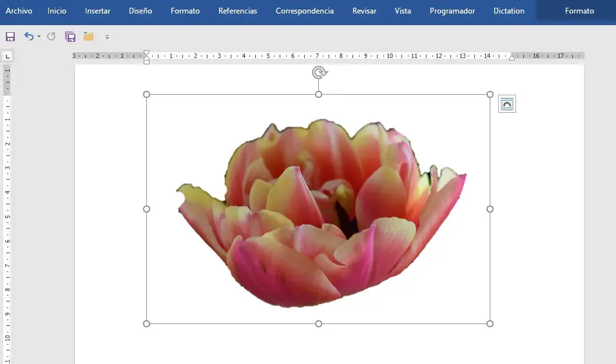Open the undo history dropdown arrow
Viewport: 616px width, 364px height.
click(x=39, y=37)
